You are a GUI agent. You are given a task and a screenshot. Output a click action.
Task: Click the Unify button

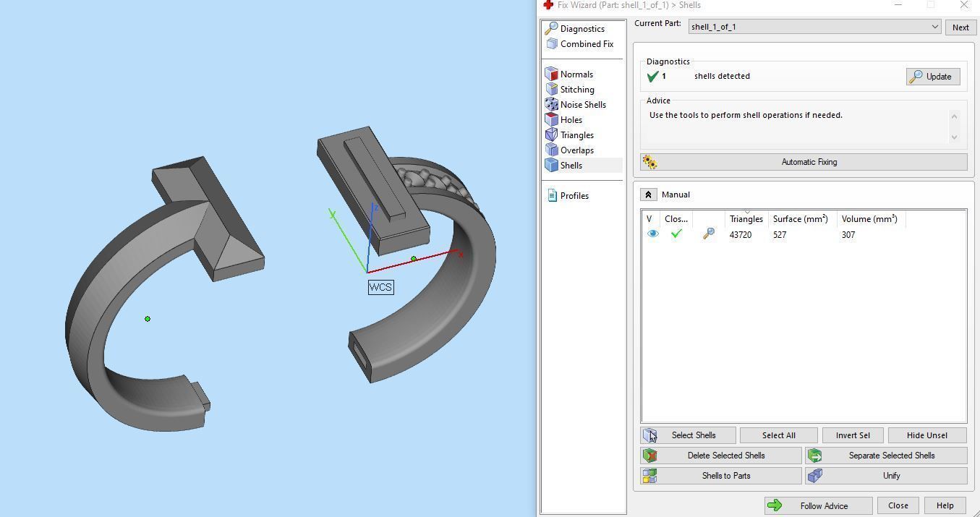coord(887,476)
